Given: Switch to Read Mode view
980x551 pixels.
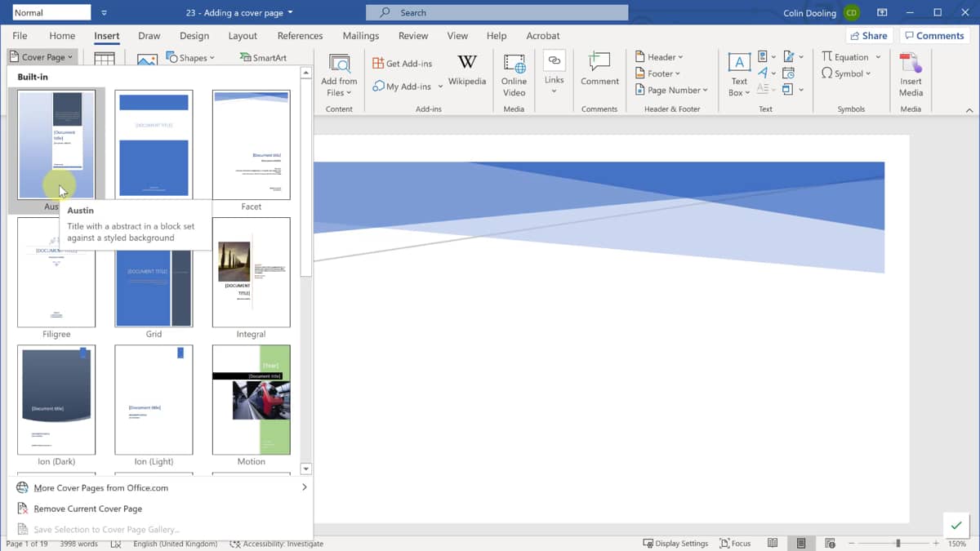Looking at the screenshot, I should [x=773, y=544].
